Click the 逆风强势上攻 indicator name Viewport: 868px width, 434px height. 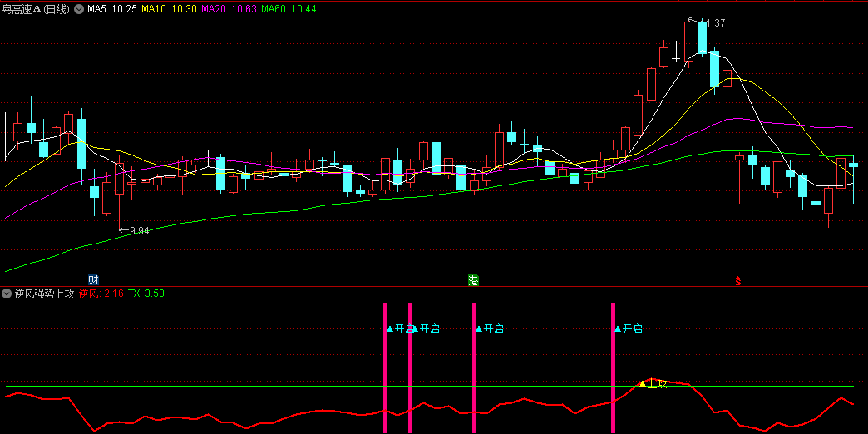tap(44, 294)
